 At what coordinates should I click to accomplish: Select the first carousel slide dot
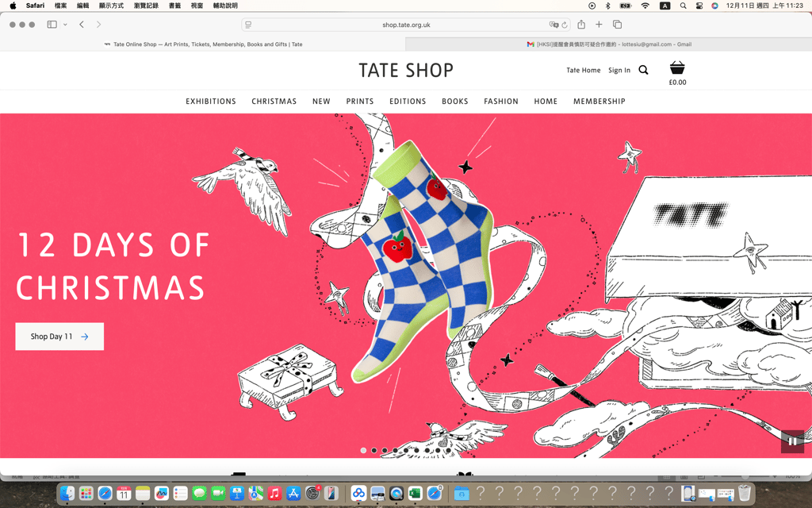pyautogui.click(x=363, y=451)
